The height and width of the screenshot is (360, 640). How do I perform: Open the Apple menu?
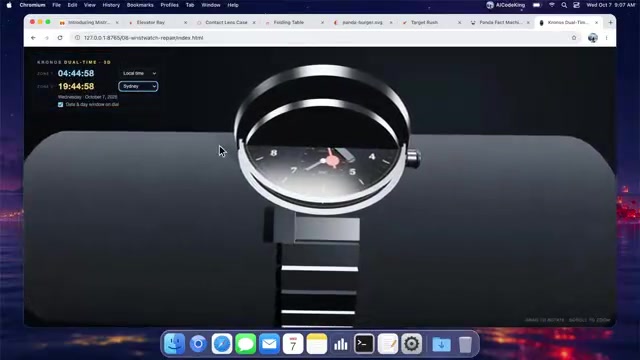point(9,5)
